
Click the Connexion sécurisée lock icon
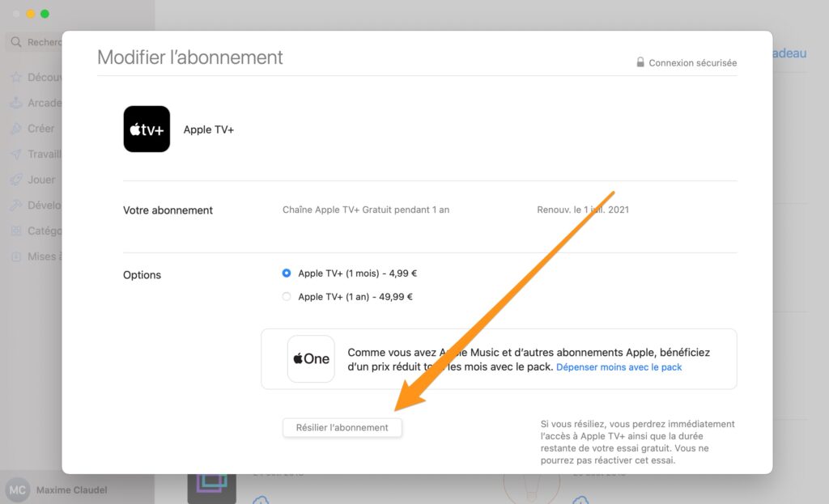(640, 62)
